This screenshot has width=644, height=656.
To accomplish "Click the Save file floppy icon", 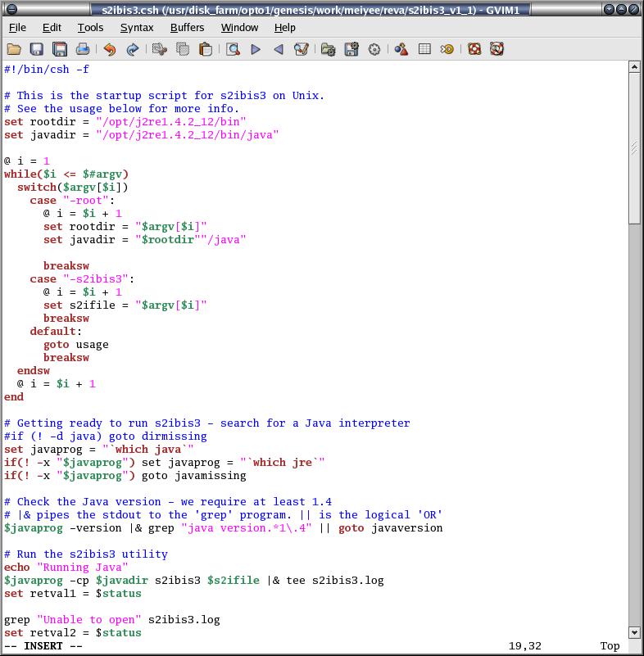I will click(x=37, y=49).
